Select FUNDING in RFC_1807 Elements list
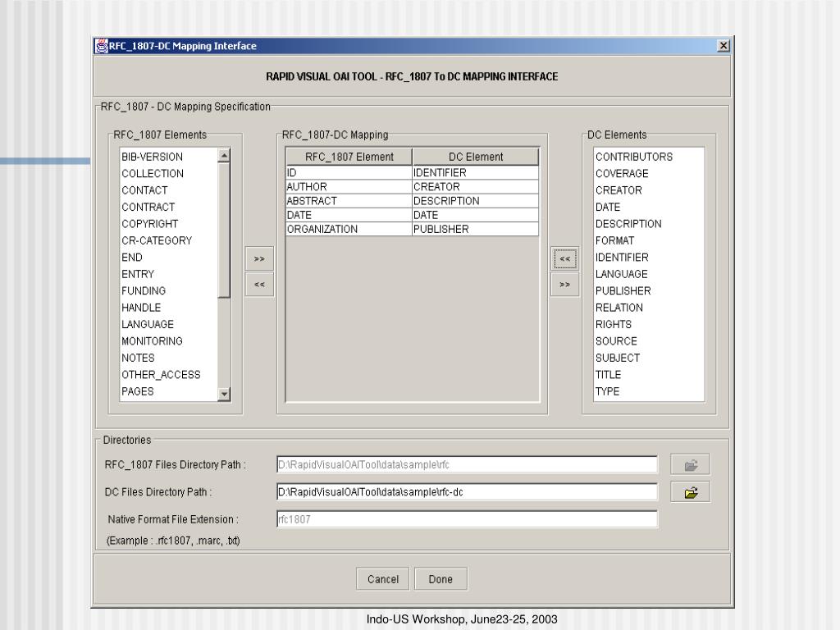840x630 pixels. (169, 291)
